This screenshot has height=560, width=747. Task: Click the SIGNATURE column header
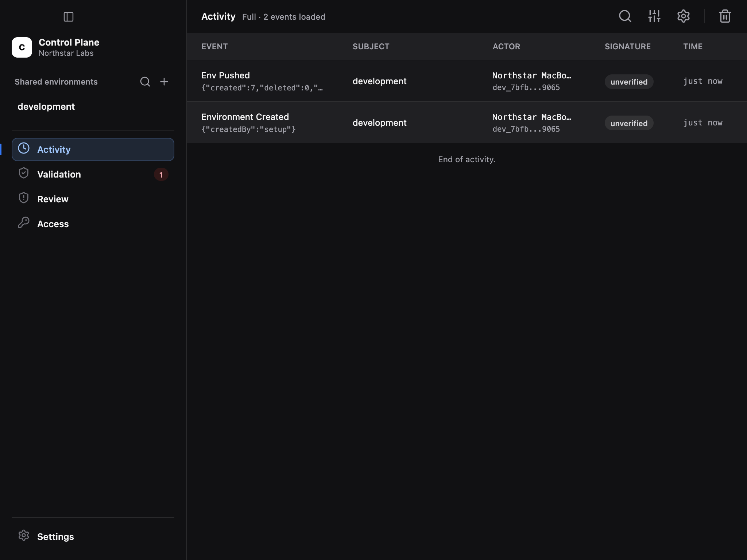[x=628, y=46]
